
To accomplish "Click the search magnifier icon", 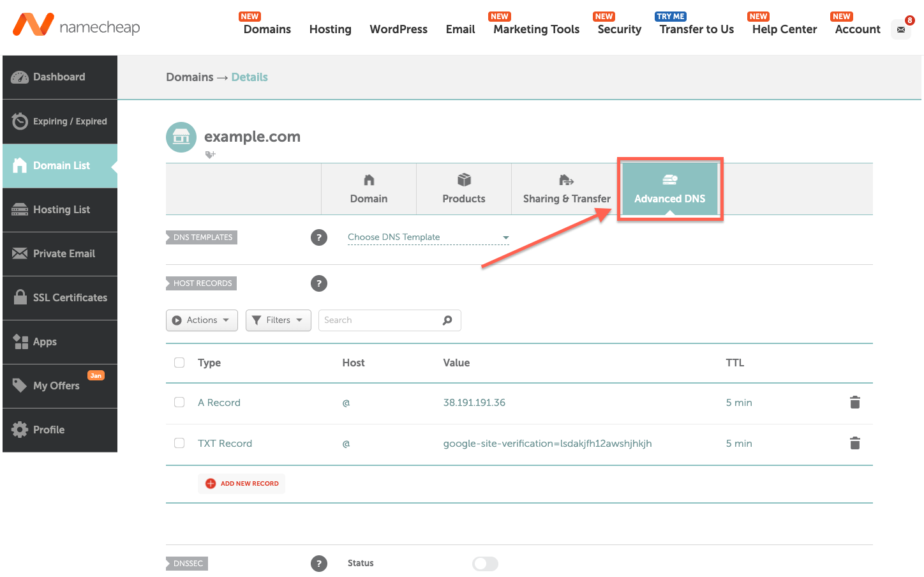I will click(448, 320).
